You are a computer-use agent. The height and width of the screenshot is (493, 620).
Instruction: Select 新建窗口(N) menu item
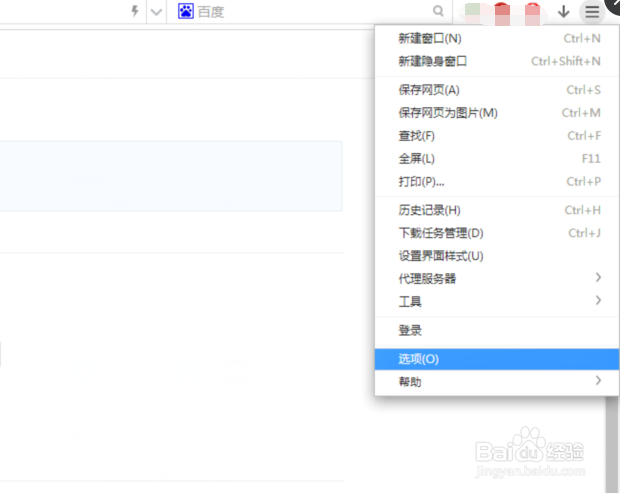pos(497,38)
